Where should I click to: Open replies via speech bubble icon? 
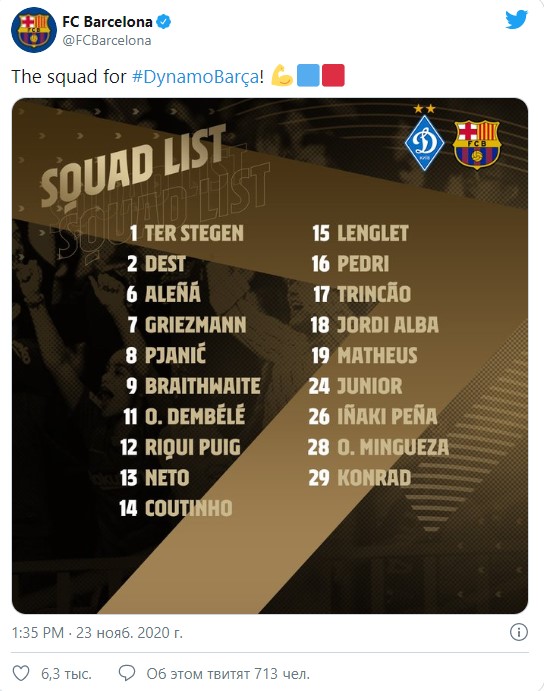pyautogui.click(x=127, y=673)
